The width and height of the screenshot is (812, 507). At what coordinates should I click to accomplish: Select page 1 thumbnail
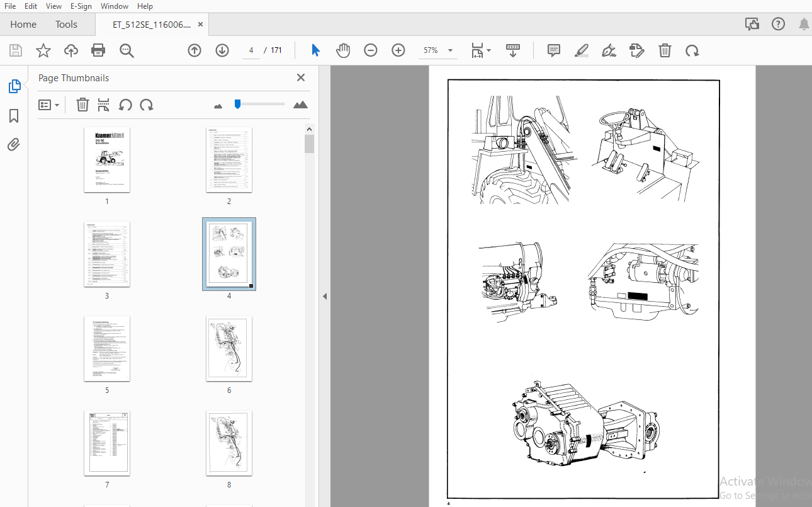click(107, 160)
